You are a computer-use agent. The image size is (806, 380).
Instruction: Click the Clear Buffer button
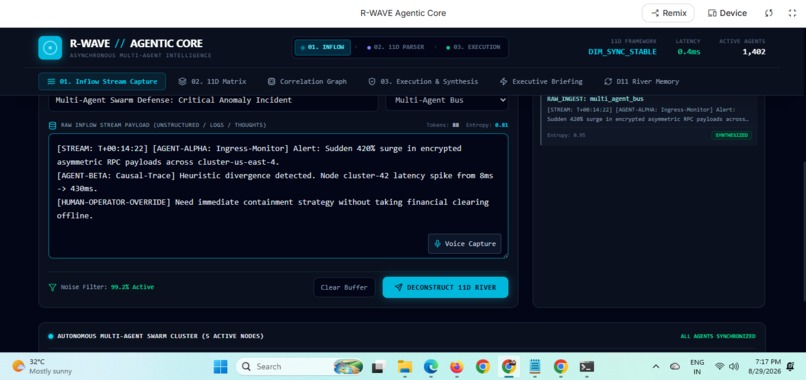point(344,287)
